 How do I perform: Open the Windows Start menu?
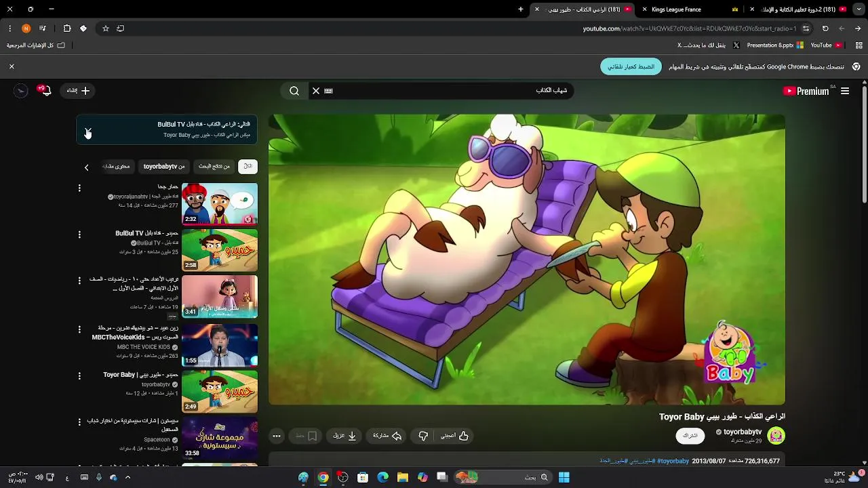[564, 477]
